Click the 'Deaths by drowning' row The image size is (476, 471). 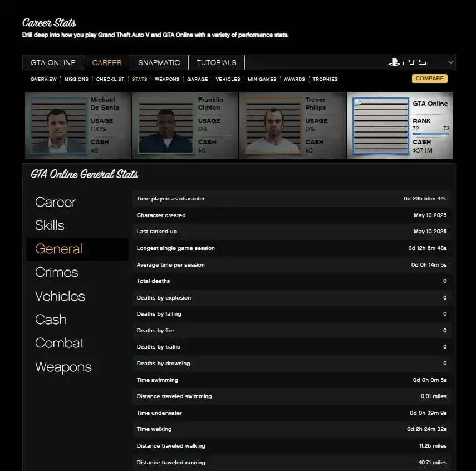point(292,363)
